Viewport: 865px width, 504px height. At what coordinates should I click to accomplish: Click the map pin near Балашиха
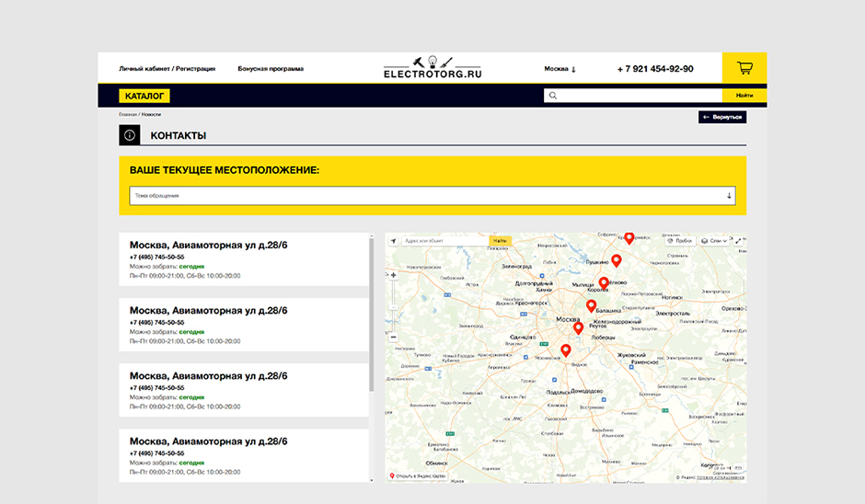click(x=591, y=306)
